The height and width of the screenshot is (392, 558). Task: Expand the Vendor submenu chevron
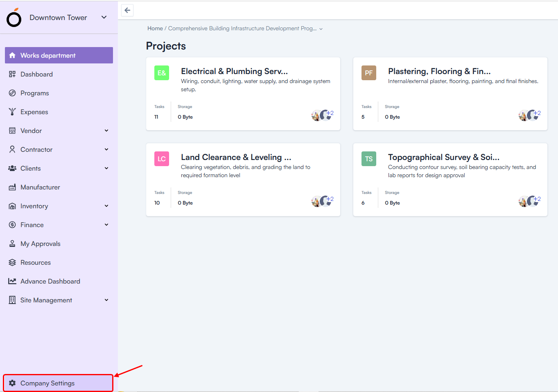pyautogui.click(x=106, y=131)
